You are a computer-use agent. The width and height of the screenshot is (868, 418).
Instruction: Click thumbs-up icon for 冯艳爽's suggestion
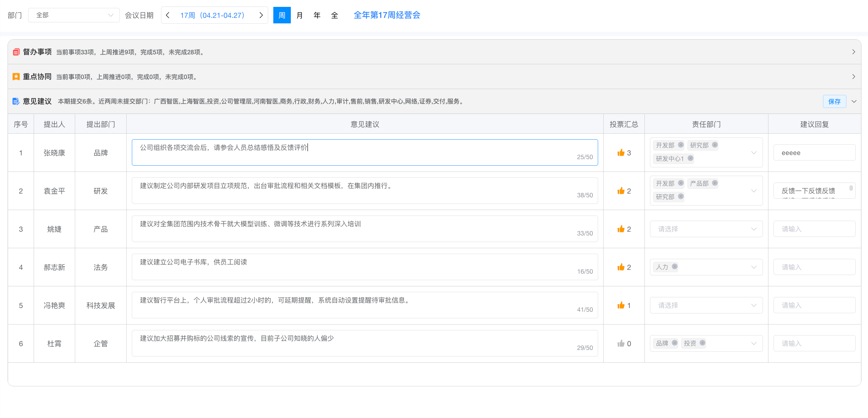pos(621,305)
